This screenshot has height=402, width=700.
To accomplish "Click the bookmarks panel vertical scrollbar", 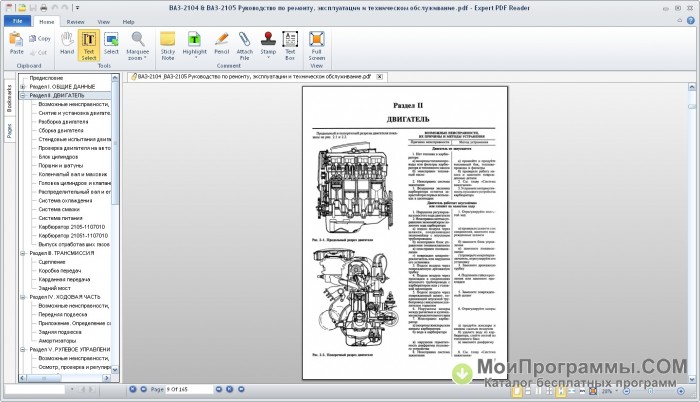I will click(115, 143).
